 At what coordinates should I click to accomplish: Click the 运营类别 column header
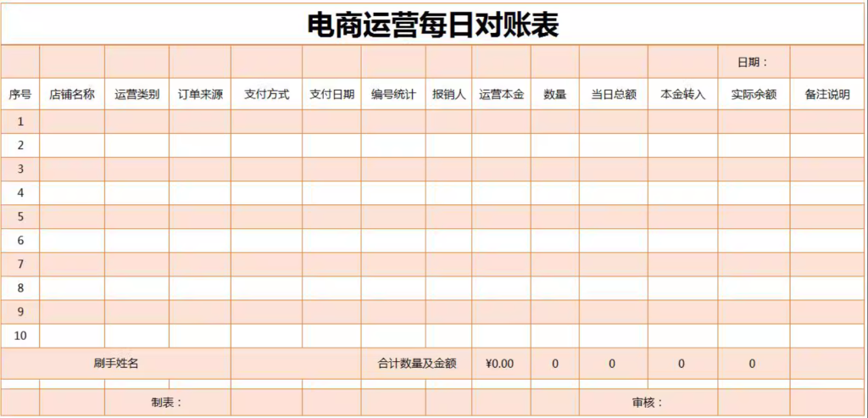point(136,95)
